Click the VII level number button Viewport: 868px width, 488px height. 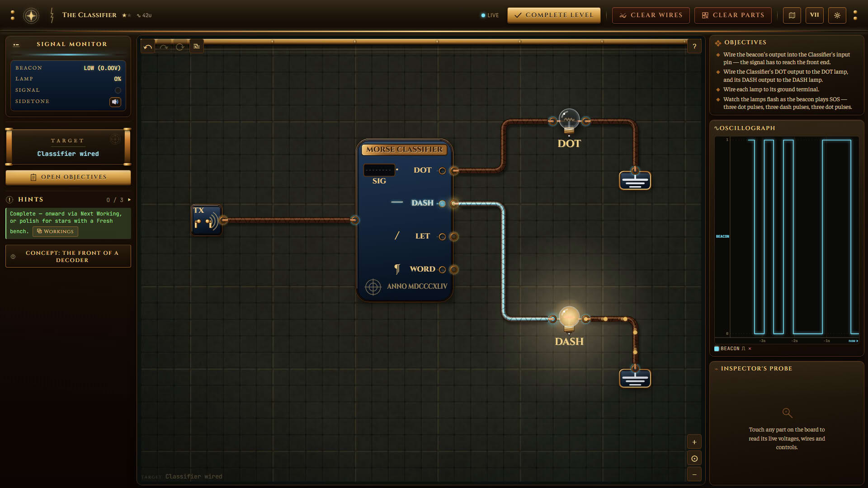pyautogui.click(x=815, y=15)
